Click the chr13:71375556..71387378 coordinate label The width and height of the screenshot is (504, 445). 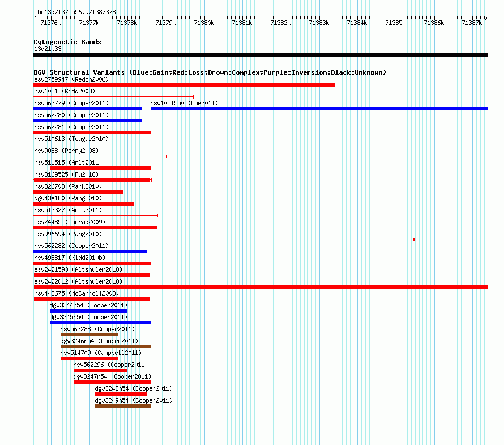coord(75,12)
